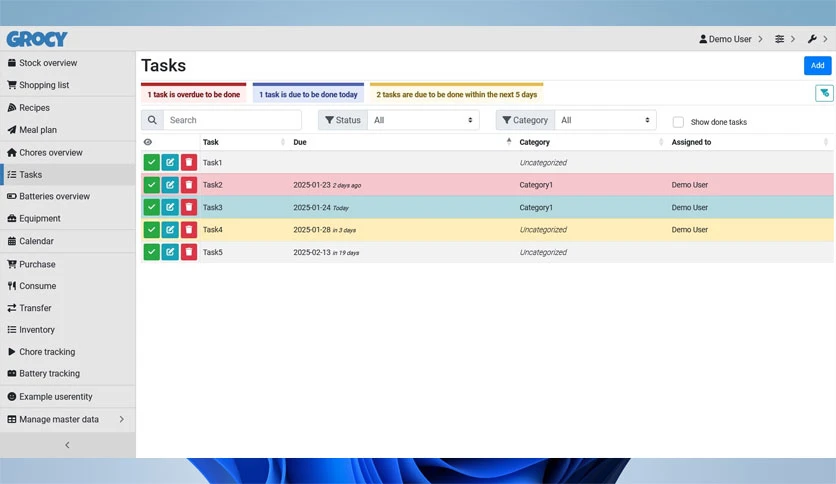836x484 pixels.
Task: Click Category1 cell in Task3 row
Action: tap(536, 207)
